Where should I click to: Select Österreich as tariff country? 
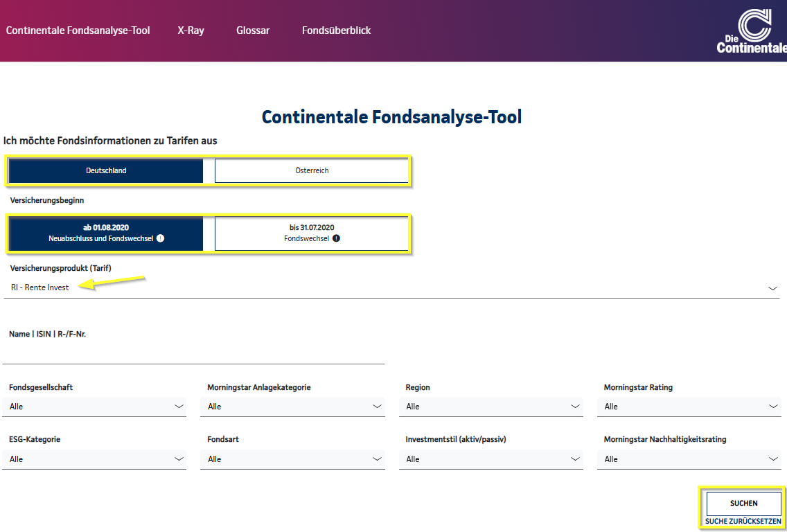311,170
